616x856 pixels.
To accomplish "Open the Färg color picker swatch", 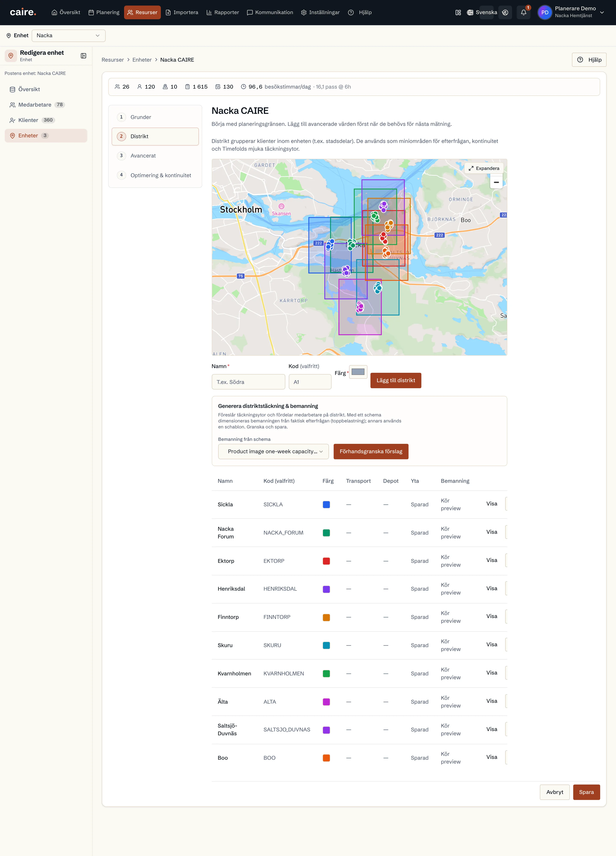I will (358, 372).
